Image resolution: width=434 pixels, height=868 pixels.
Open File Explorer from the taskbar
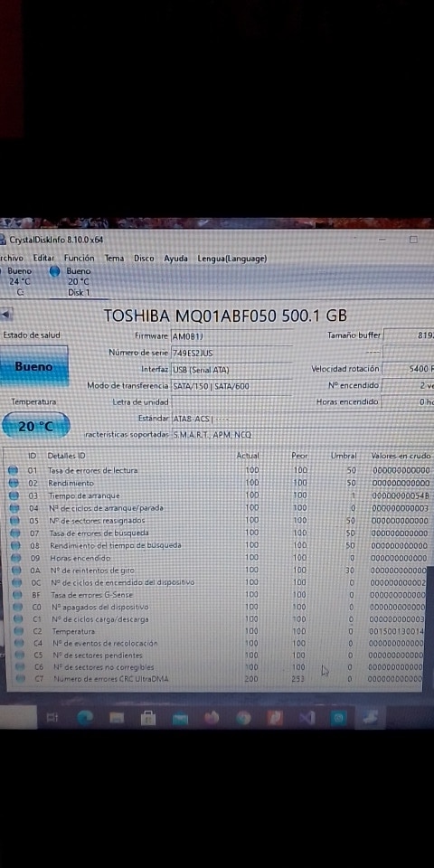coord(117,719)
